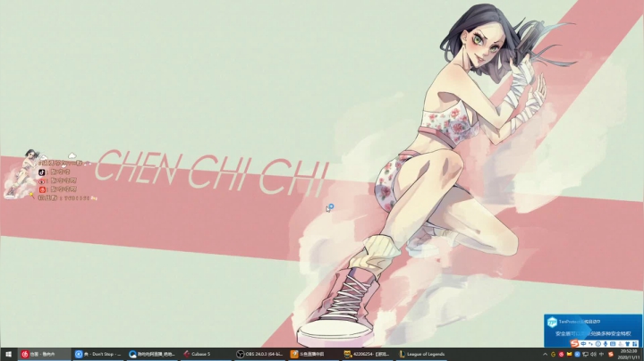The image size is (644, 361).
Task: Click the Sogou S logo on input bar
Action: [574, 343]
